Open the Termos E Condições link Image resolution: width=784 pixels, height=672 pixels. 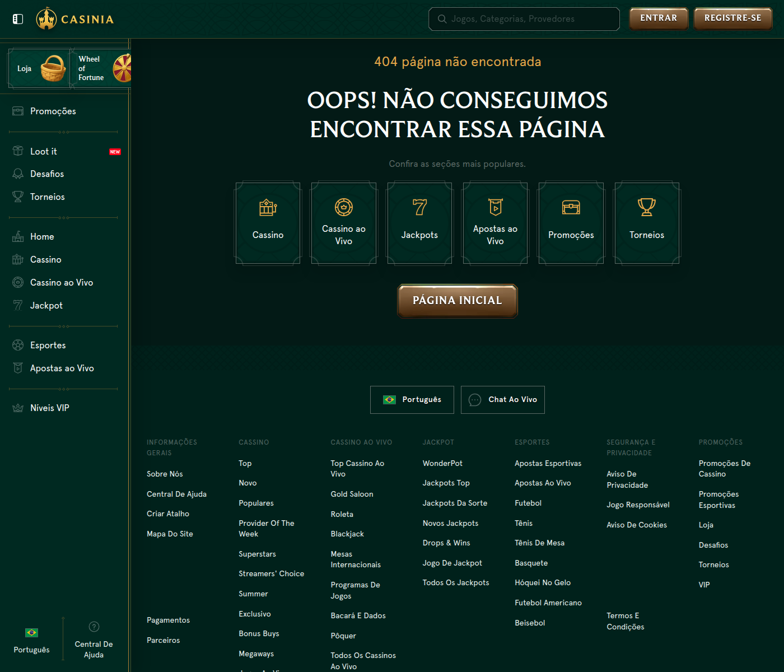tap(625, 622)
